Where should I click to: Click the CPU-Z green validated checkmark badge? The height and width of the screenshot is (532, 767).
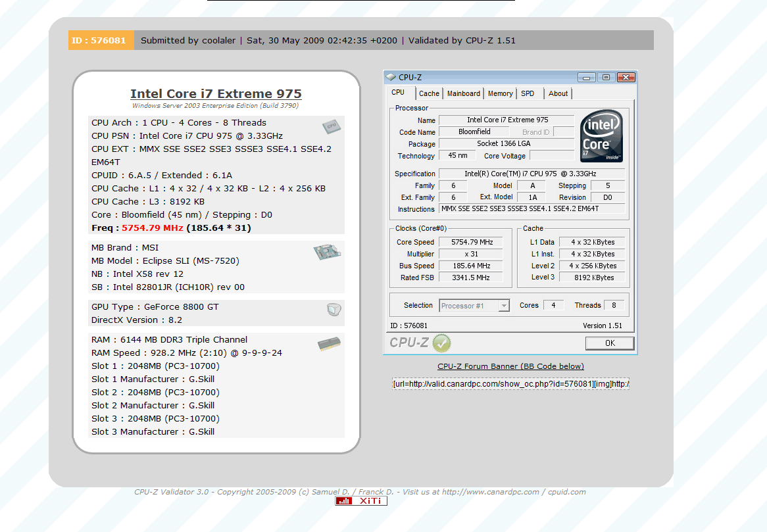(441, 343)
